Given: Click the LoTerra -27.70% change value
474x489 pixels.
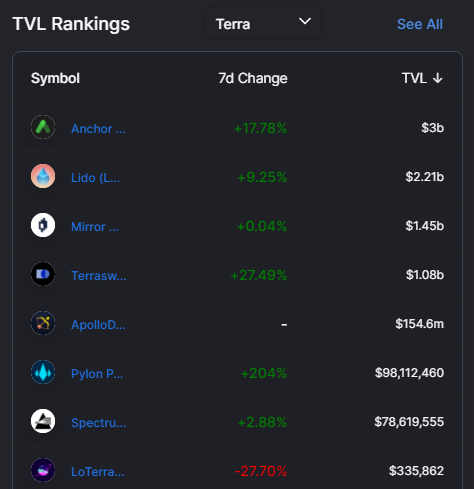Looking at the screenshot, I should click(x=261, y=471).
